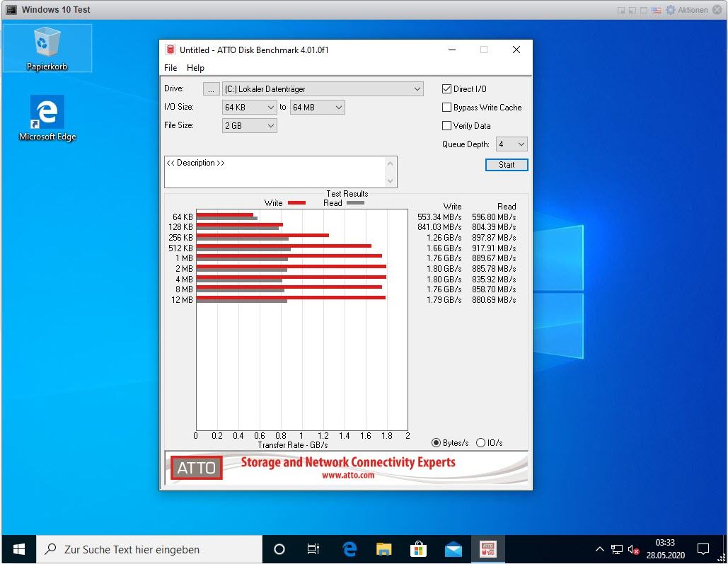Open the Queue Depth dropdown
This screenshot has height=564, width=728.
click(512, 144)
